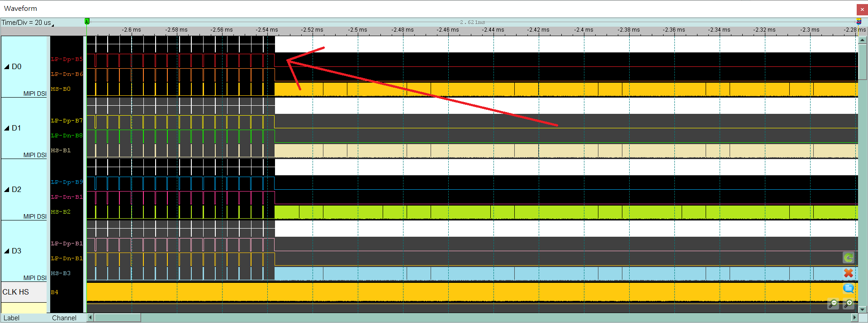Select channel HS-B2

coord(61,212)
